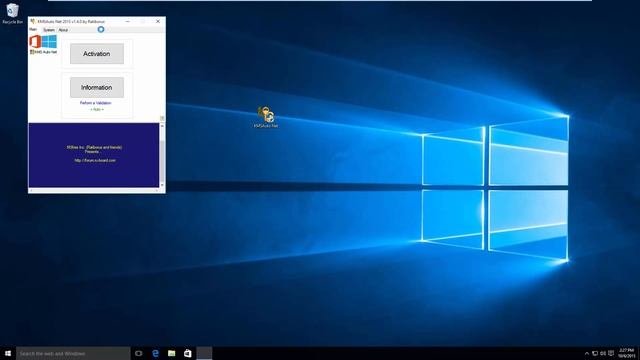640x360 pixels.
Task: Open File Explorer from the taskbar
Action: 171,353
